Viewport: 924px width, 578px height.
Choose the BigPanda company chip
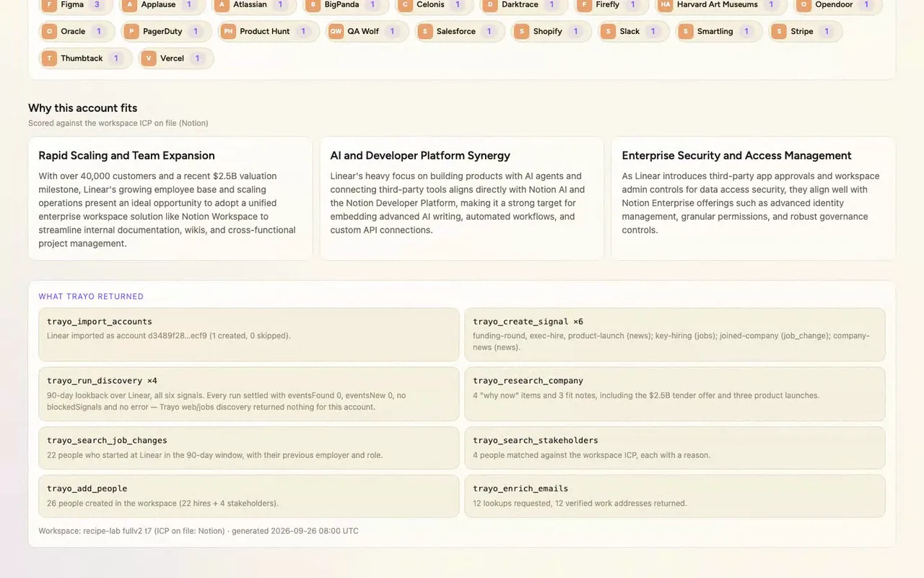346,5
